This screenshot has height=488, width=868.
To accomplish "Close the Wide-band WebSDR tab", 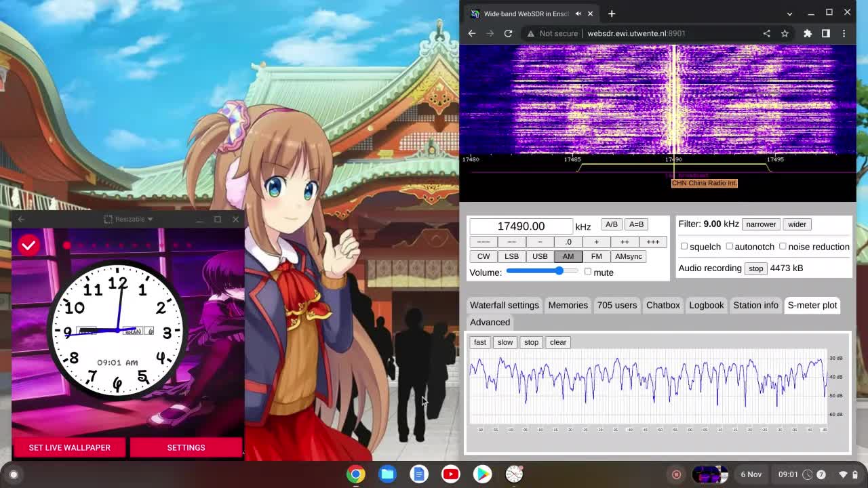I will (x=590, y=14).
